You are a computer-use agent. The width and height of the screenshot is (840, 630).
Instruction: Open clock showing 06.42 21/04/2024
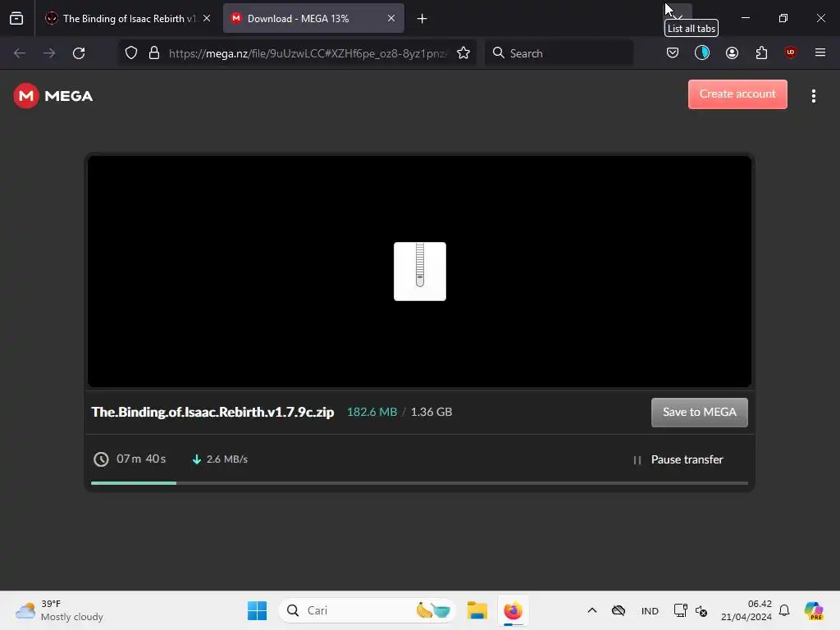[x=746, y=610]
